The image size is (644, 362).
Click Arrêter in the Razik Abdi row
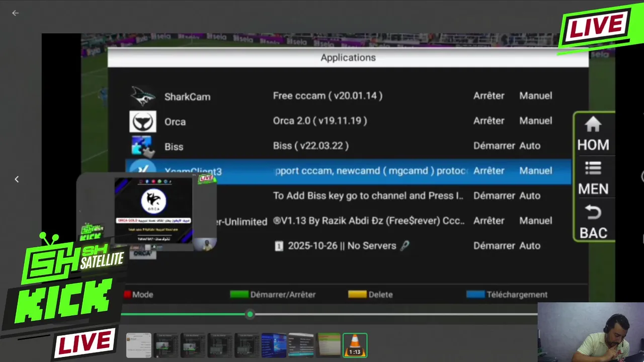[489, 221]
